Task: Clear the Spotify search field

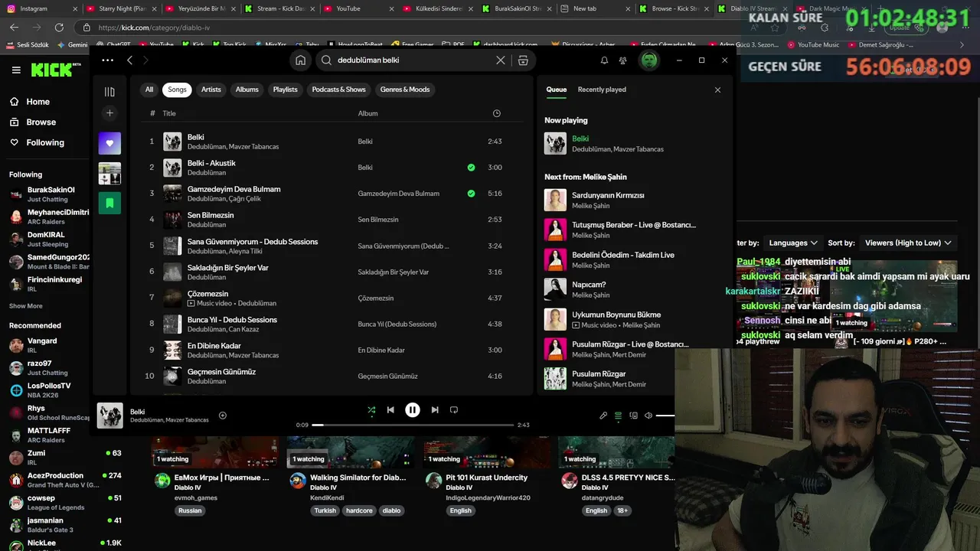Action: [501, 60]
